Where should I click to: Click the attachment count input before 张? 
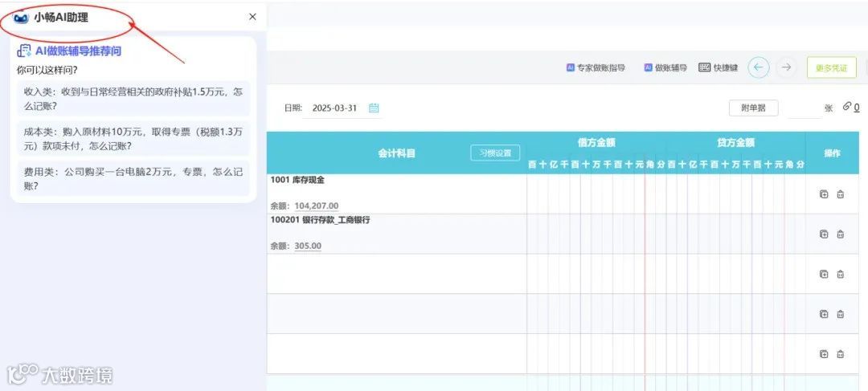point(805,108)
